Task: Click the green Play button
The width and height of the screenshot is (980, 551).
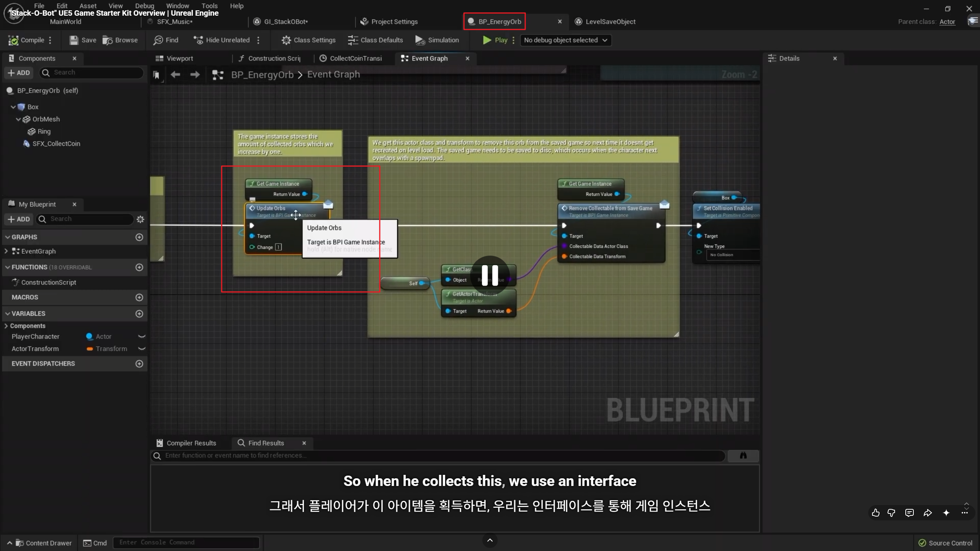Action: (x=495, y=40)
